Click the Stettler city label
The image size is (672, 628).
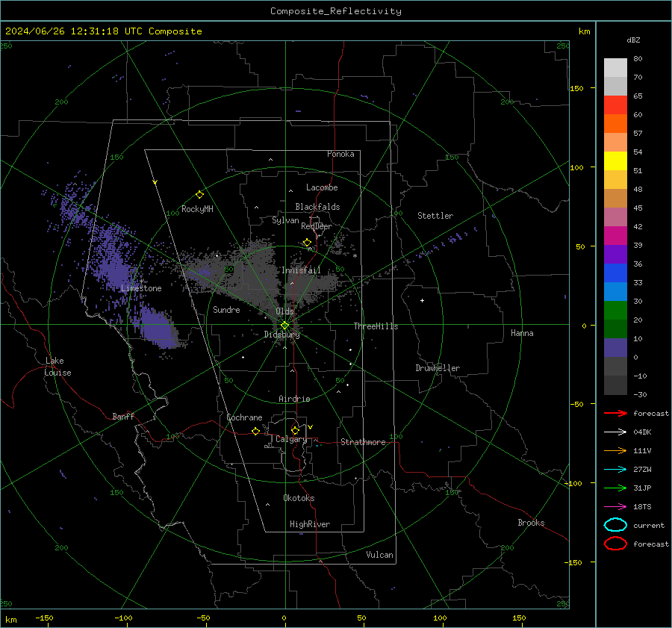pos(435,216)
